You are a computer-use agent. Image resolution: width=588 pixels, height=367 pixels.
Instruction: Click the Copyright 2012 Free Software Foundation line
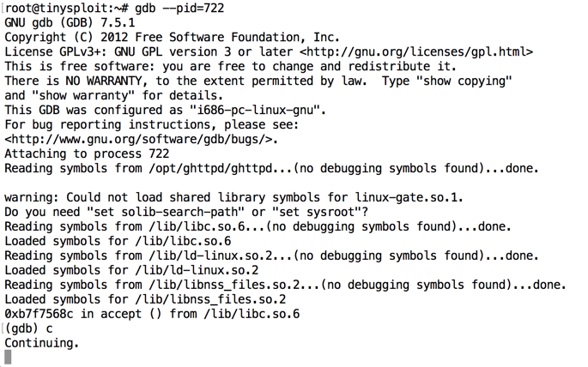pyautogui.click(x=172, y=38)
